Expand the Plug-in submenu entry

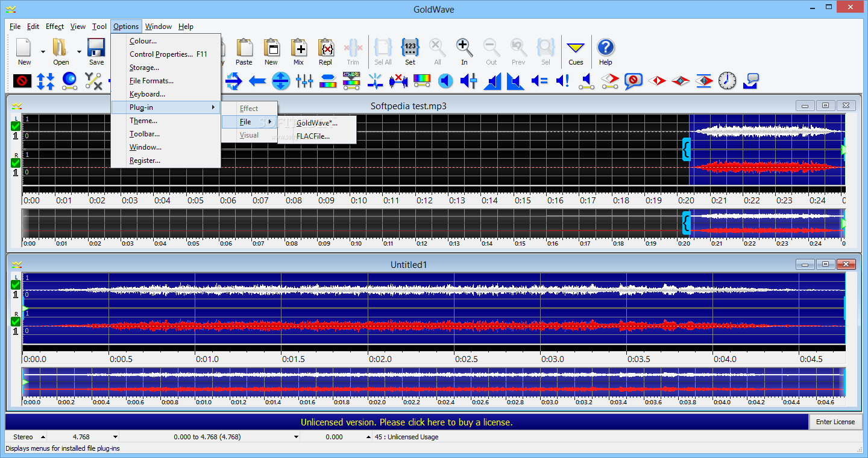pos(166,107)
